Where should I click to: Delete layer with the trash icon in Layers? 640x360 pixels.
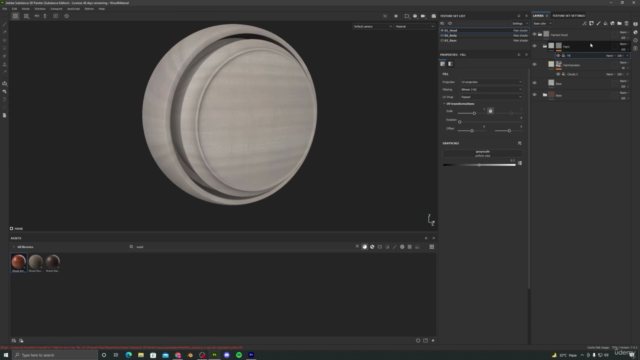pyautogui.click(x=627, y=24)
